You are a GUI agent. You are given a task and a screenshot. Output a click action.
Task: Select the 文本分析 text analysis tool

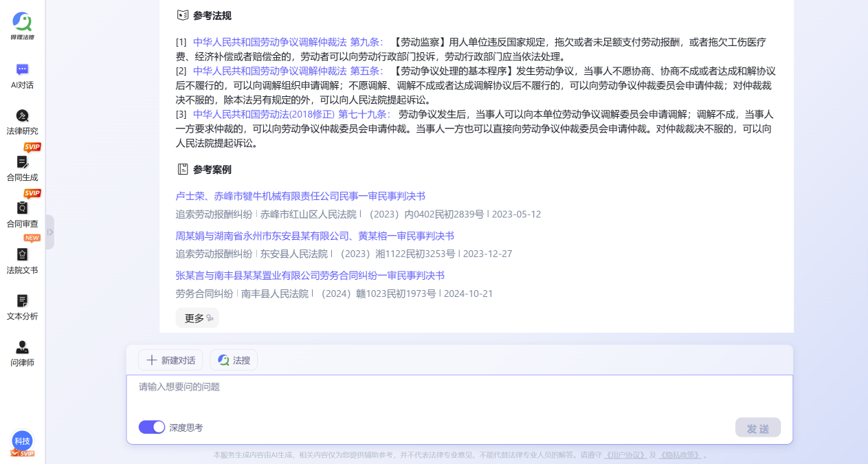[x=22, y=307]
